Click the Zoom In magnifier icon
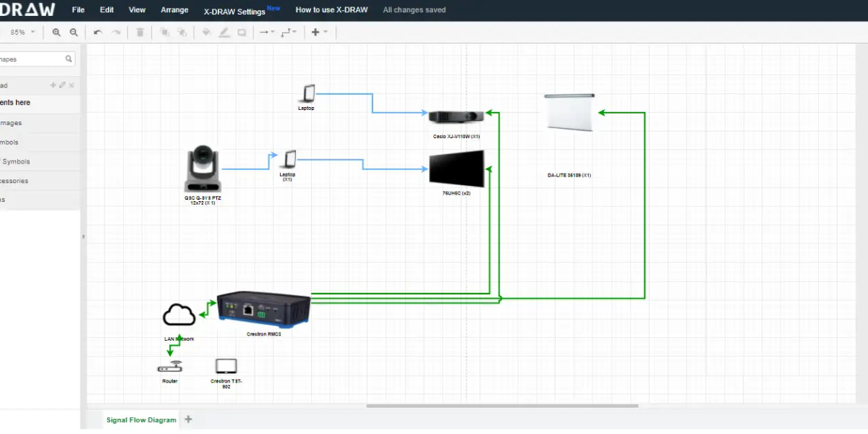868x434 pixels. coord(56,33)
